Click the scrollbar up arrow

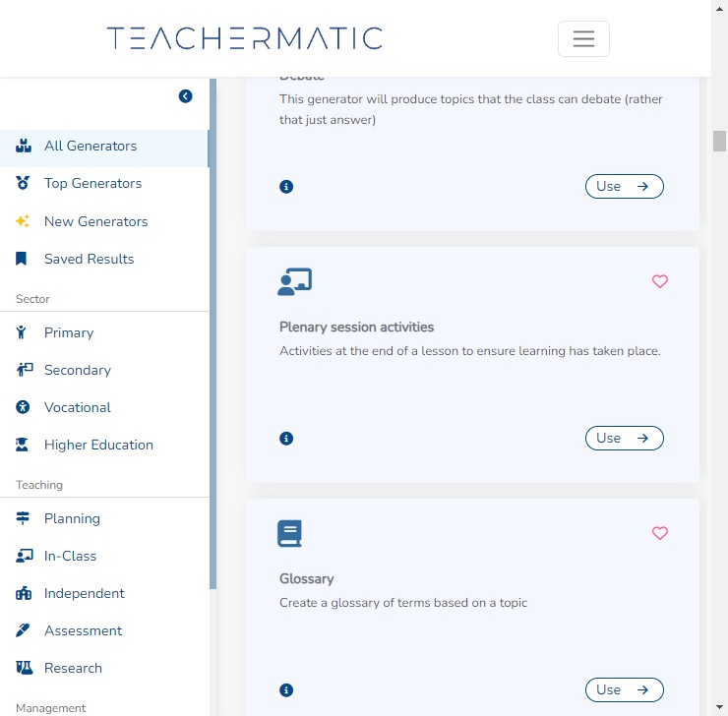(x=719, y=8)
